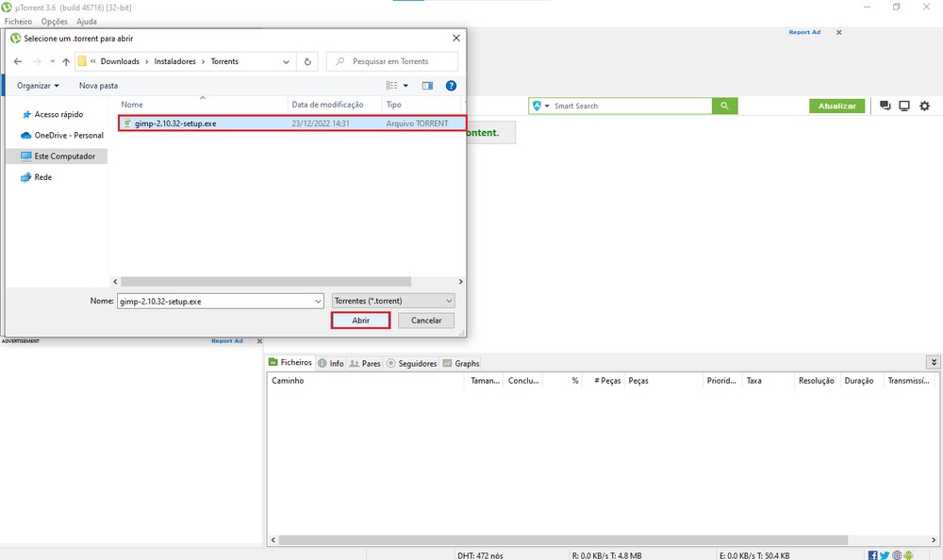Click the back arrow in the file dialog
The image size is (943, 560).
17,61
